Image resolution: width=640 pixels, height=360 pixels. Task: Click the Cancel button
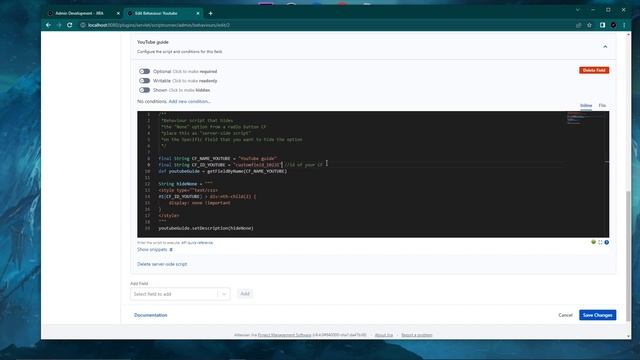565,315
